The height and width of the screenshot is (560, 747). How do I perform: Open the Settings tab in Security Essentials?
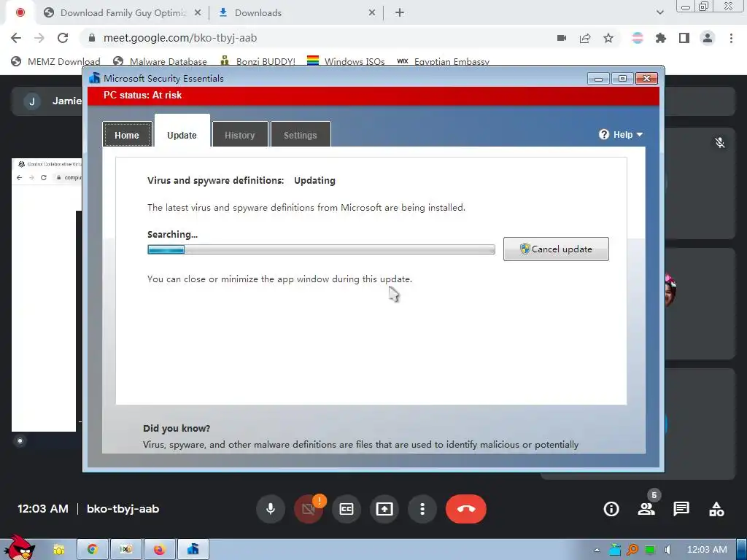click(x=300, y=135)
